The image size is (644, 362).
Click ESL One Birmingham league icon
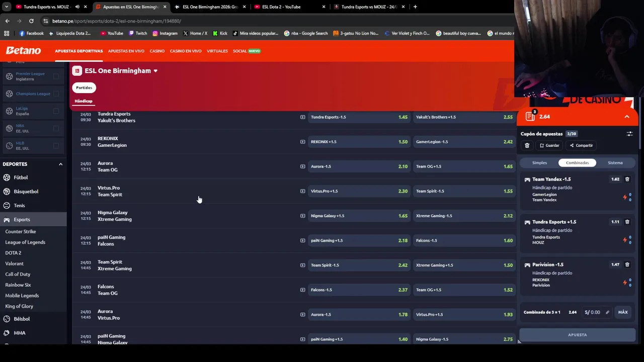(x=77, y=71)
